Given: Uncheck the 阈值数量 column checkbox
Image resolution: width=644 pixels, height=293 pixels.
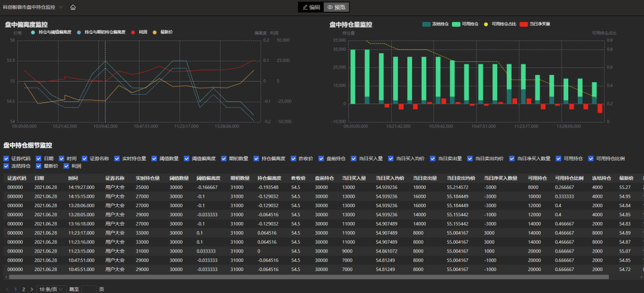Looking at the screenshot, I should coord(154,158).
